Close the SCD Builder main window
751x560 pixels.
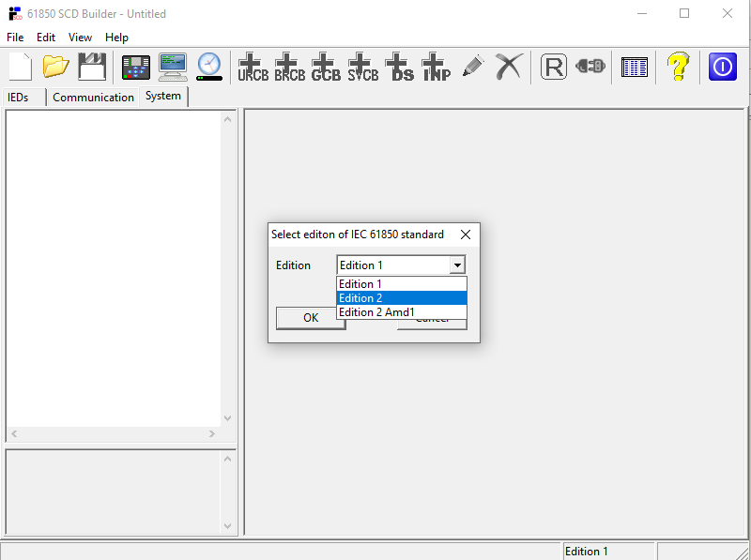pyautogui.click(x=727, y=13)
